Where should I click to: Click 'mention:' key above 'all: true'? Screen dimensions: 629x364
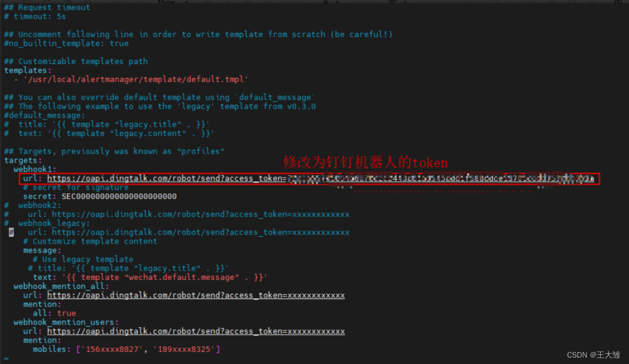coord(42,304)
